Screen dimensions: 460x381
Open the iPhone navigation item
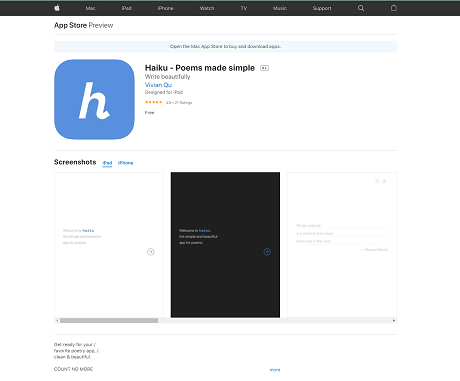point(165,8)
